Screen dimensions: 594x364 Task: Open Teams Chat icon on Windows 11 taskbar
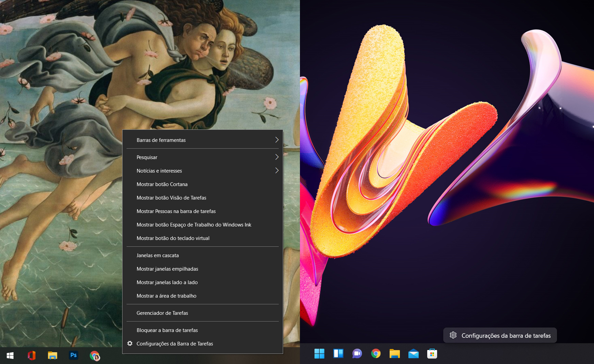coord(357,353)
